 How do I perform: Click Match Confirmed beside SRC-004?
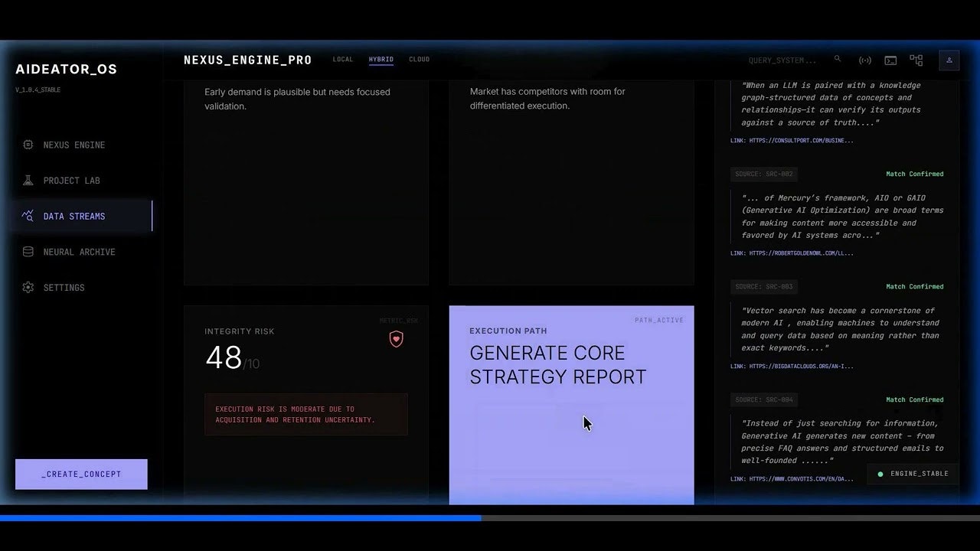(x=915, y=400)
